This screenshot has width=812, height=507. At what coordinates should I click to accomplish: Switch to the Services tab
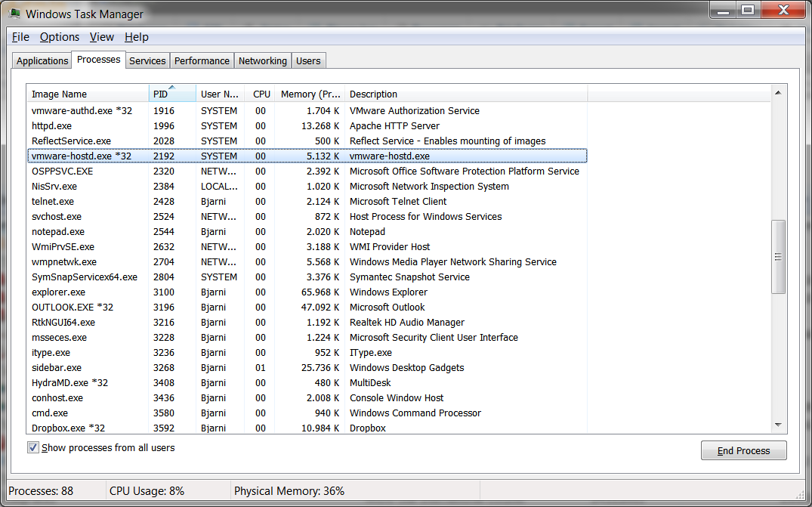click(x=147, y=60)
